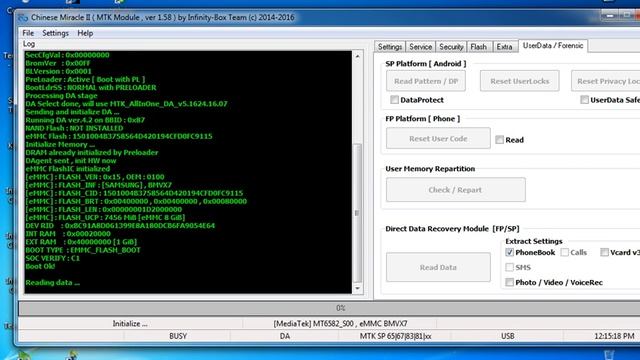Enable Photo / Video / VoiceRec checkbox
This screenshot has width=640, height=360.
coord(509,282)
